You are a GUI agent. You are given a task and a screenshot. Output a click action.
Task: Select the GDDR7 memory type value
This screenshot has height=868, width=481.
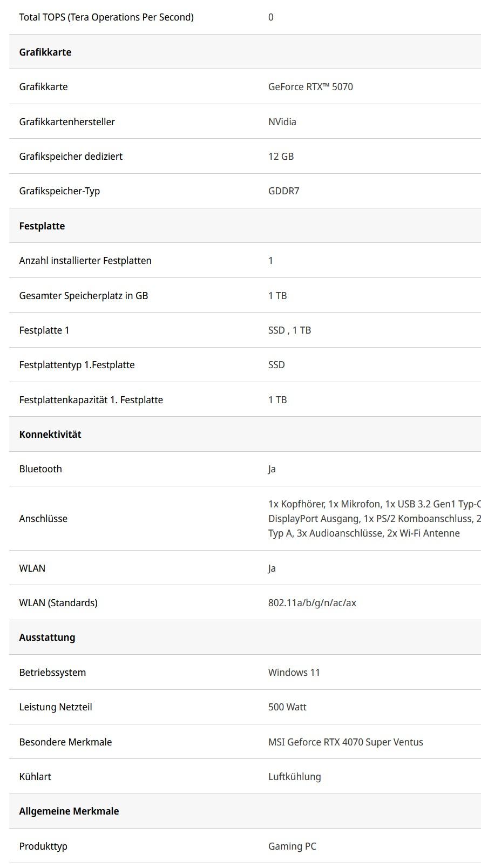283,191
